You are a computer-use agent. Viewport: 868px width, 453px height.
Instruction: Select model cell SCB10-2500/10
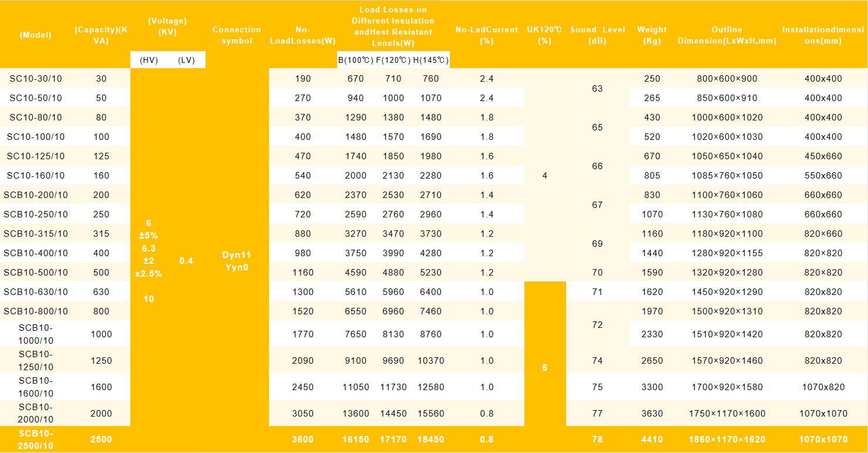35,439
